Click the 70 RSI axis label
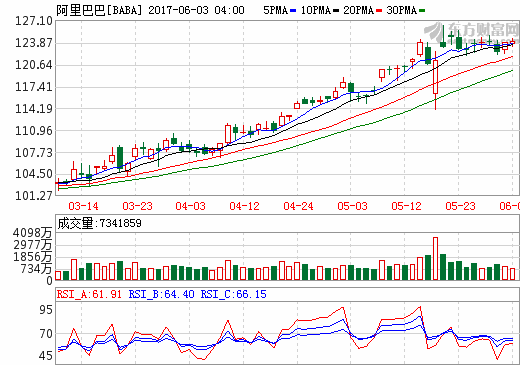The image size is (520, 365). (46, 334)
